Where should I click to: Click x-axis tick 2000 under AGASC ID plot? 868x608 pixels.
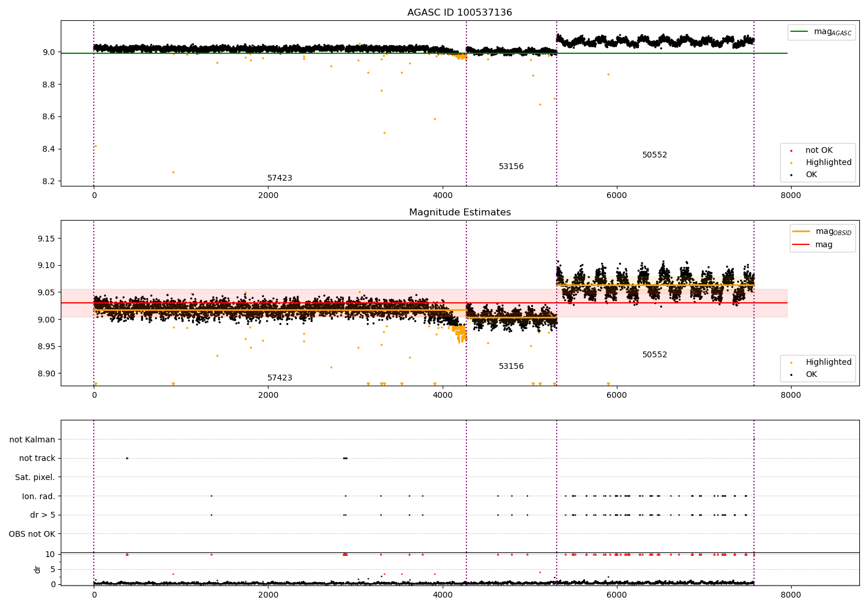click(268, 195)
